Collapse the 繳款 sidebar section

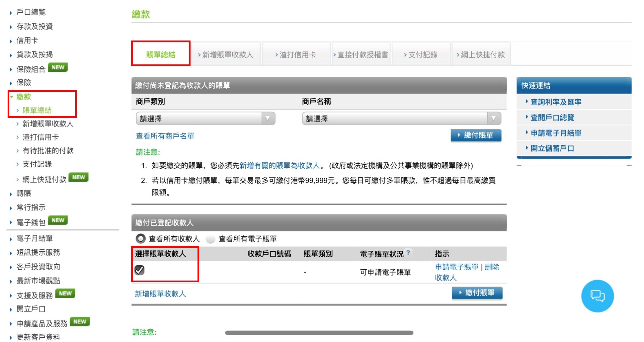point(12,97)
